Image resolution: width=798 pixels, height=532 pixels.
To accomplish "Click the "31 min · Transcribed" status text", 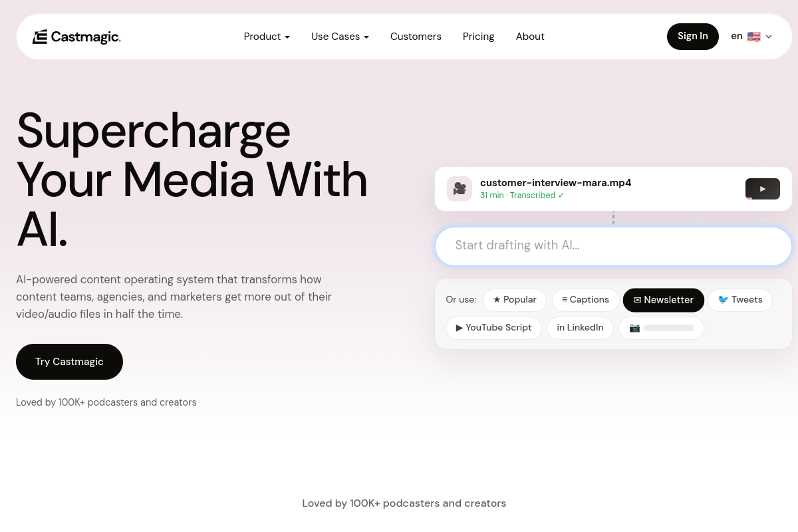I will pos(522,196).
